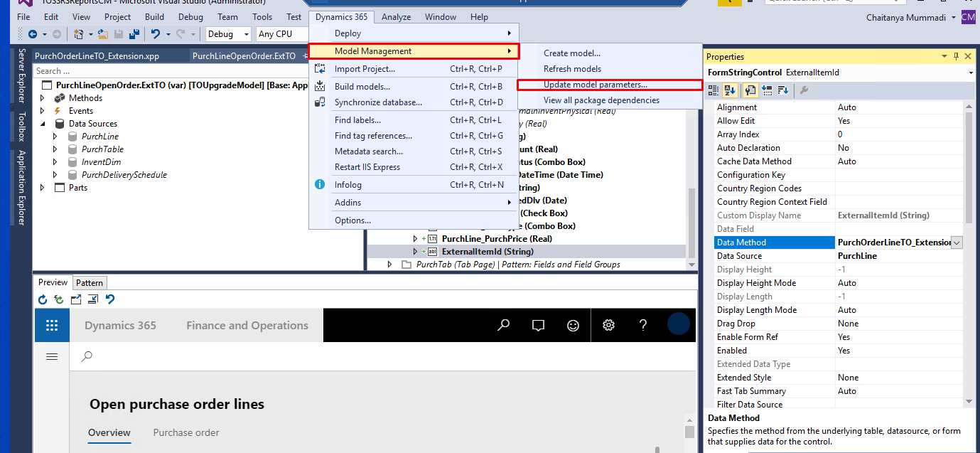Click the form designer Search field
This screenshot has width=980, height=453.
pyautogui.click(x=171, y=71)
